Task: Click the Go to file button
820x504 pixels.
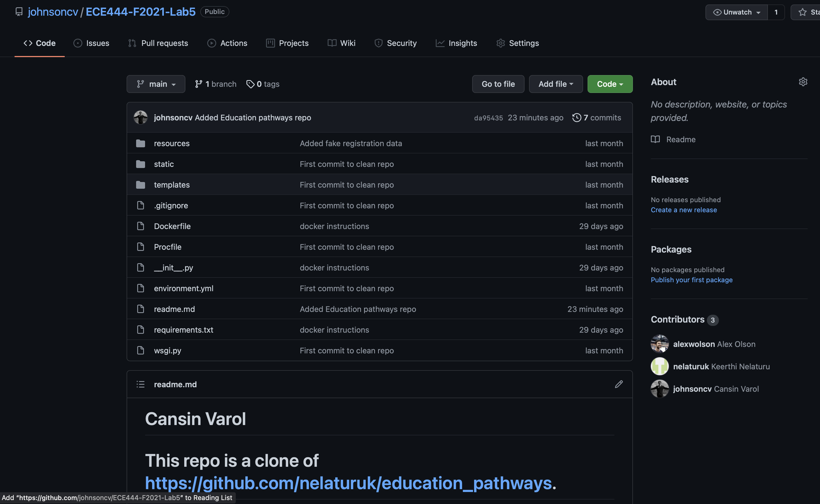Action: [x=498, y=84]
